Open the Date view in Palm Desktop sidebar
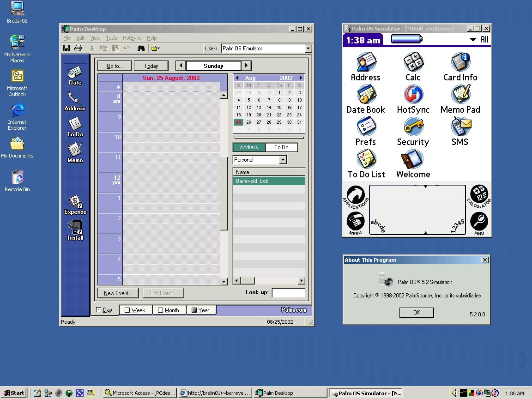Screen dimensions: 532x399 pyautogui.click(x=75, y=75)
